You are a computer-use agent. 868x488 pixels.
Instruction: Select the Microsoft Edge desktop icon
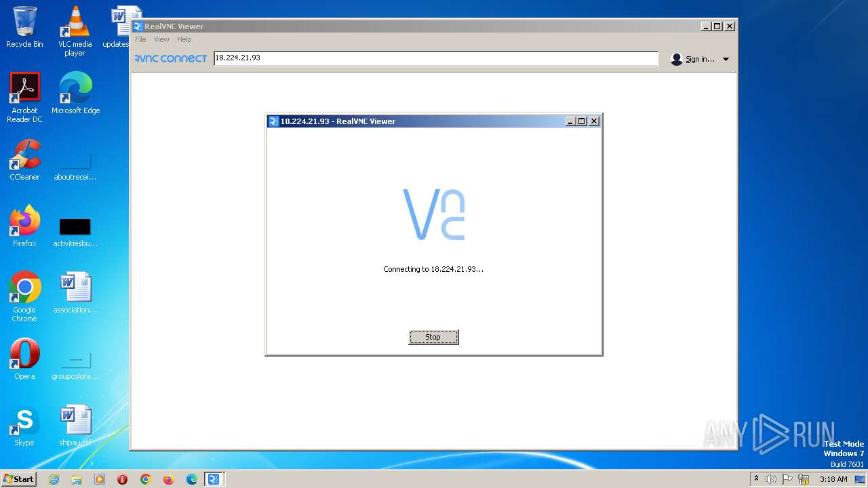[75, 94]
